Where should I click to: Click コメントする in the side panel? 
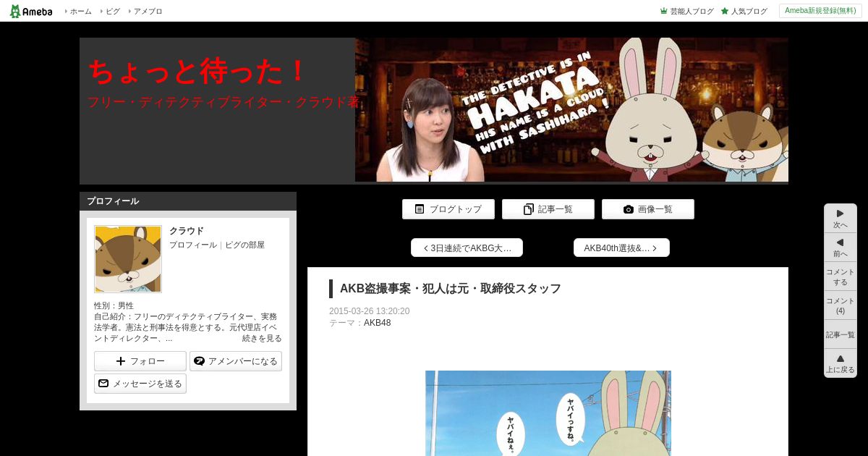pyautogui.click(x=841, y=276)
